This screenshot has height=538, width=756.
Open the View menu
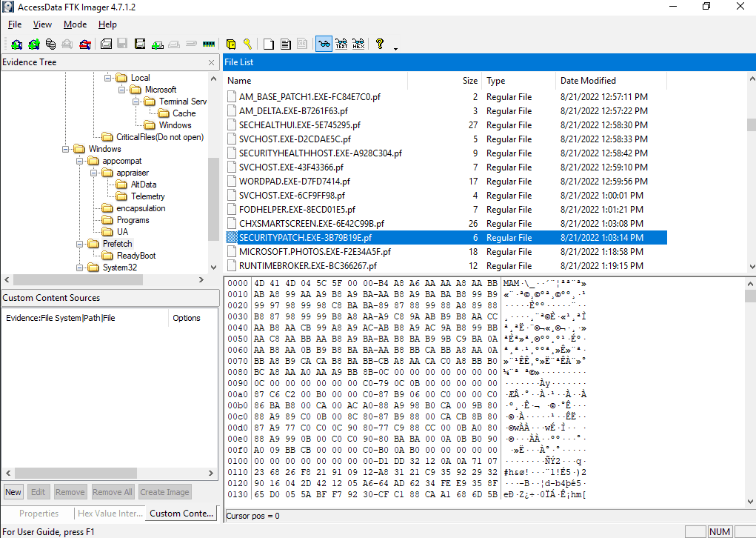point(42,24)
